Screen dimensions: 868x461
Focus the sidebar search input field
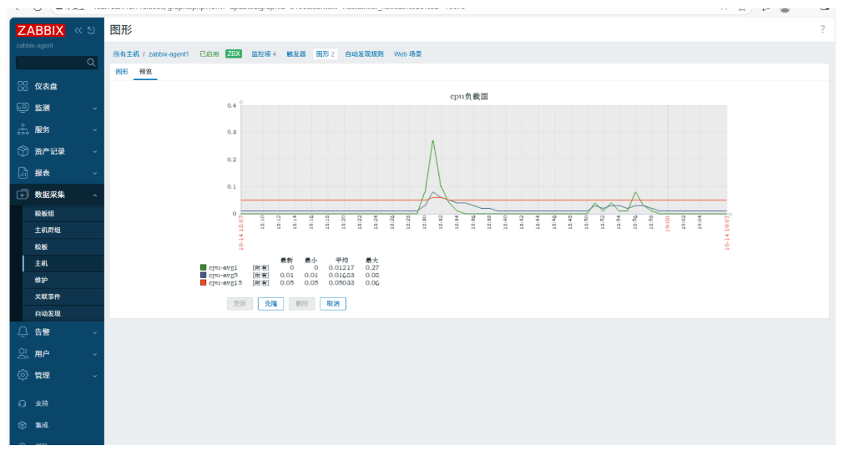point(57,63)
